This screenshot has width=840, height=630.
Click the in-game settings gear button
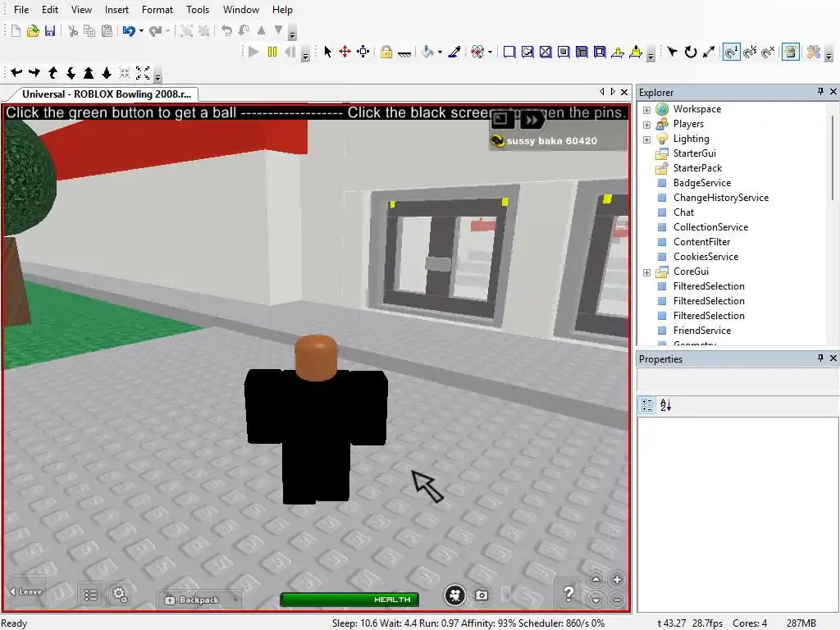[120, 595]
